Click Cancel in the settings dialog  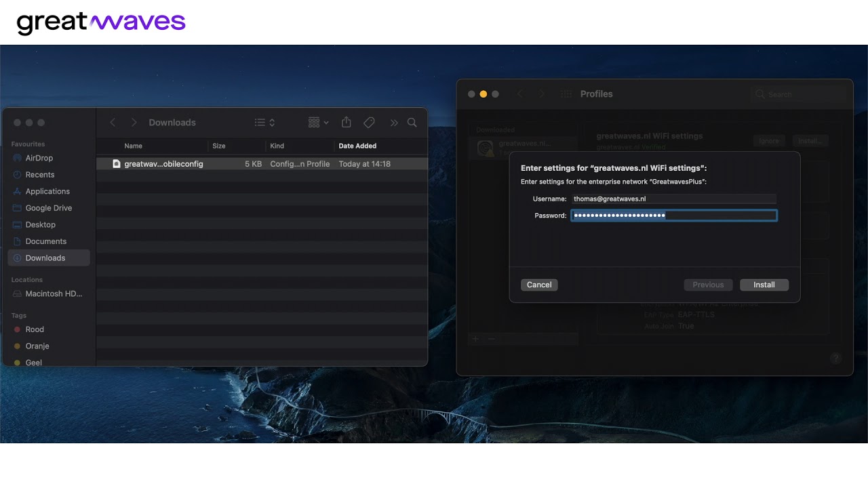coord(539,285)
